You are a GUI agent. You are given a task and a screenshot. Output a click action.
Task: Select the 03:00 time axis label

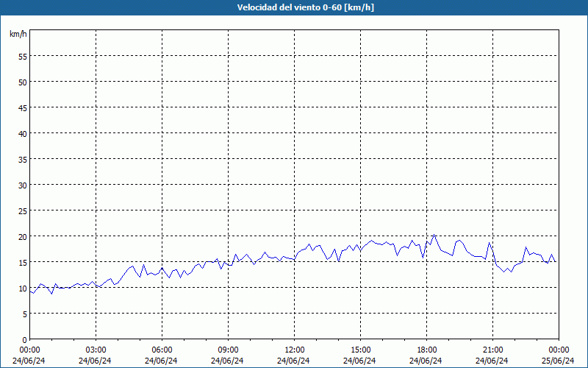point(96,350)
